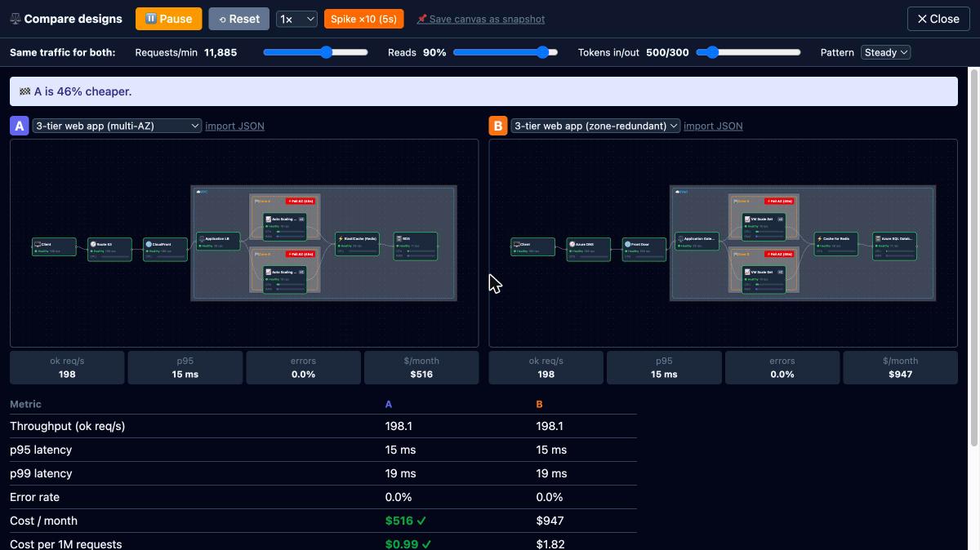Click the 'Error rate' row label

point(34,497)
